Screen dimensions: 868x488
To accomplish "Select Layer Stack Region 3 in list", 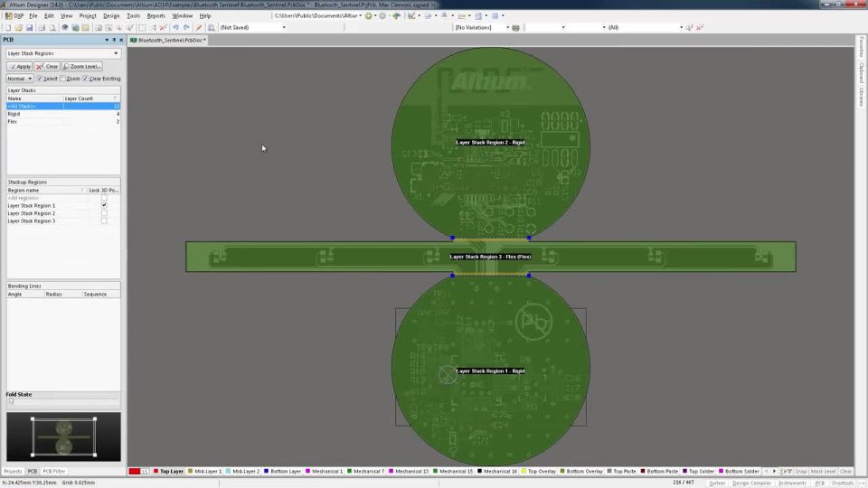I will (x=31, y=221).
